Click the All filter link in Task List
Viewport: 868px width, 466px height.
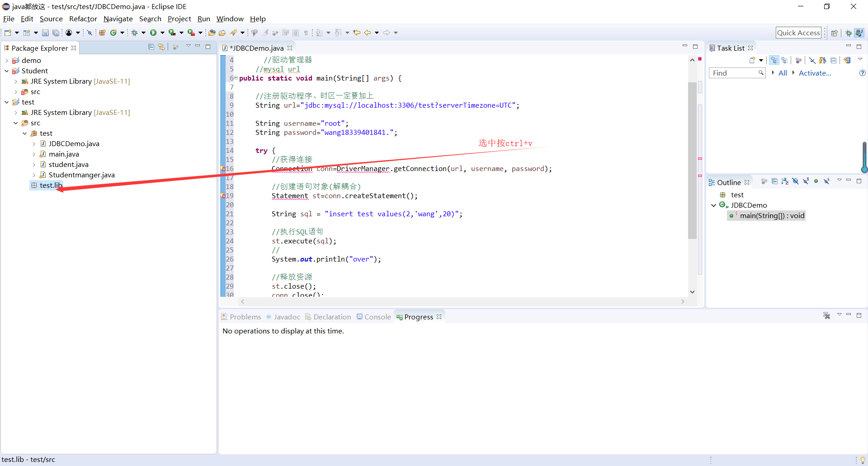[783, 73]
